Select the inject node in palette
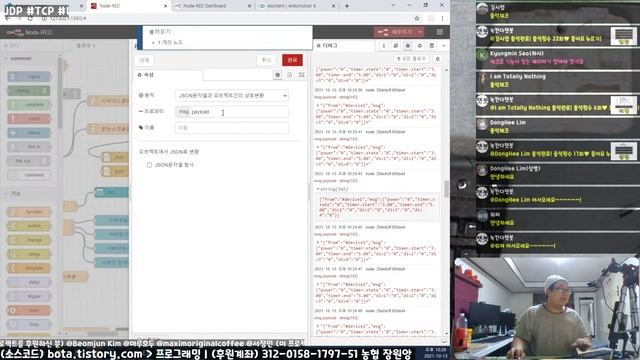The height and width of the screenshot is (360, 640). pyautogui.click(x=29, y=76)
